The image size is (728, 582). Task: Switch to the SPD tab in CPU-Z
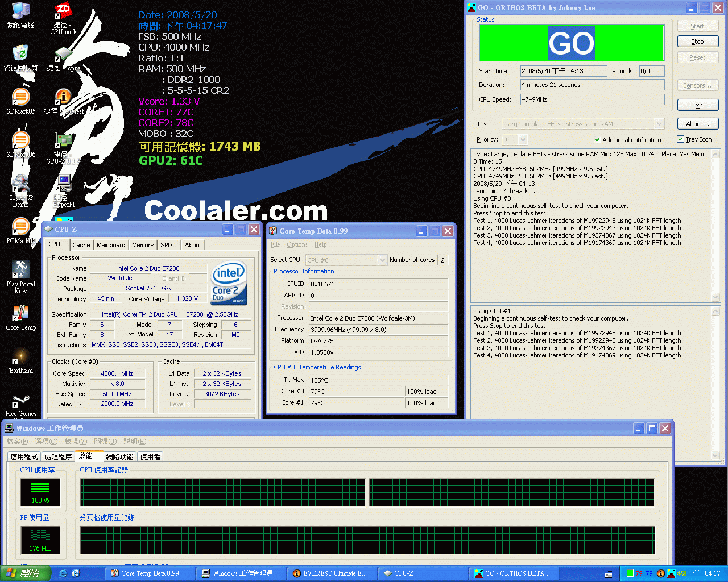pyautogui.click(x=166, y=245)
